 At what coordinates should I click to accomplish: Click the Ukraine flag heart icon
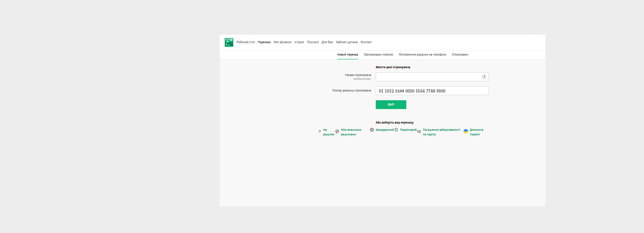point(466,132)
